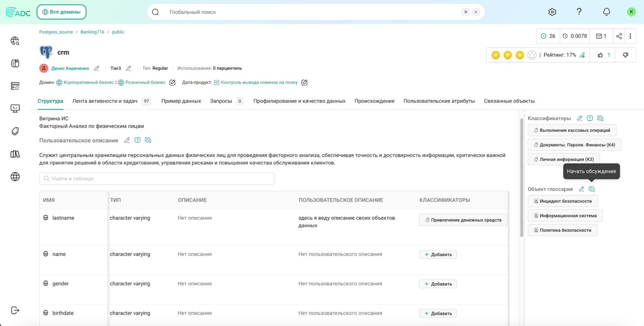This screenshot has height=326, width=644.
Task: Click the 0.0078 history counter
Action: 575,36
